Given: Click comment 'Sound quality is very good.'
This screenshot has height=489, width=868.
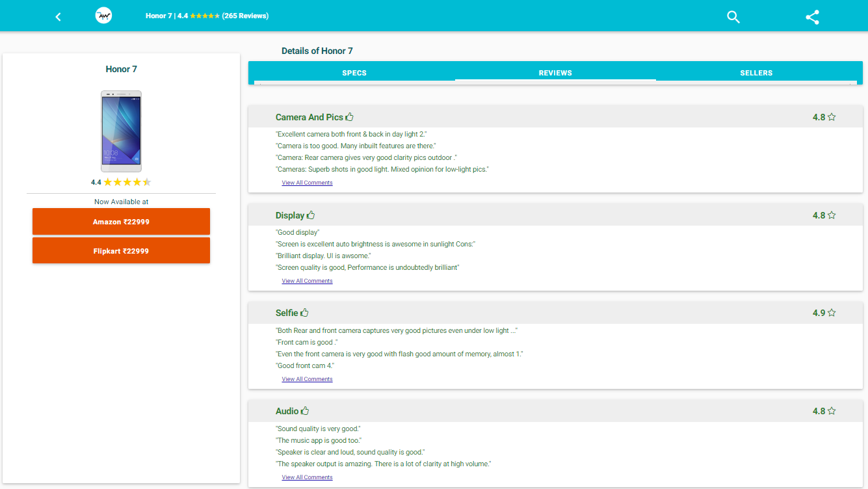Looking at the screenshot, I should coord(318,429).
